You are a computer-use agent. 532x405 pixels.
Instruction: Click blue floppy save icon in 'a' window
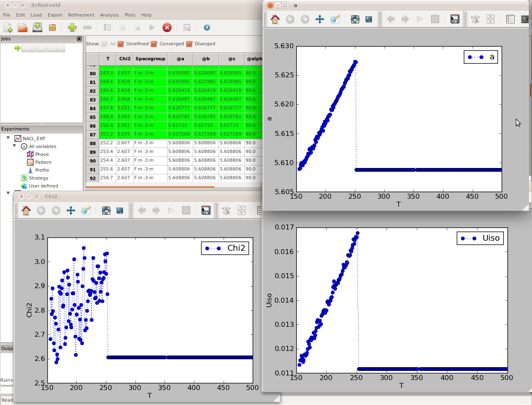(369, 19)
